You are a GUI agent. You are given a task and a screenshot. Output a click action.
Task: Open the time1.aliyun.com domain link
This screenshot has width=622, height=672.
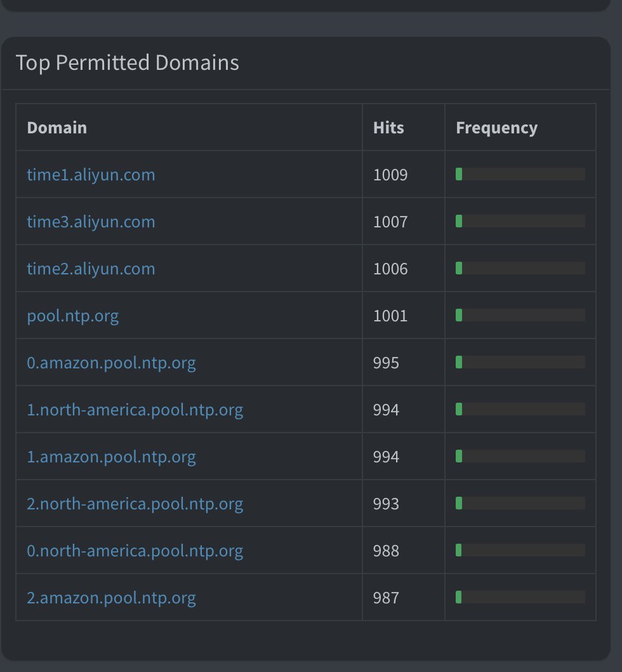point(91,175)
